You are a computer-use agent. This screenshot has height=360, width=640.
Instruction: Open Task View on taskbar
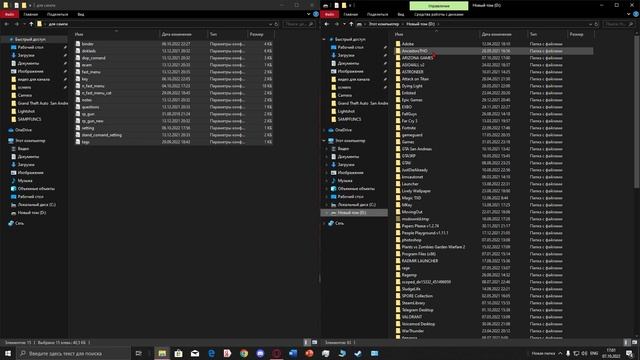pos(138,353)
